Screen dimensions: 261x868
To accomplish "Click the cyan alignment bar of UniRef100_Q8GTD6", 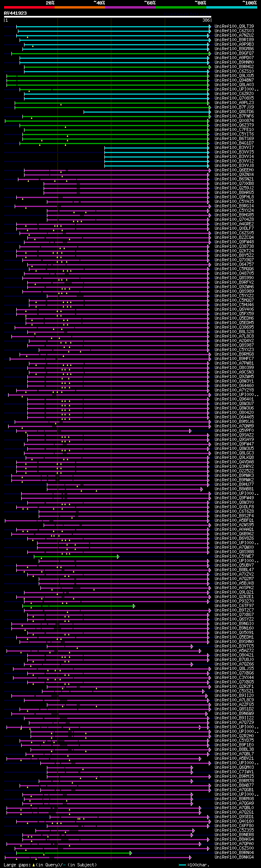I will [147, 112].
